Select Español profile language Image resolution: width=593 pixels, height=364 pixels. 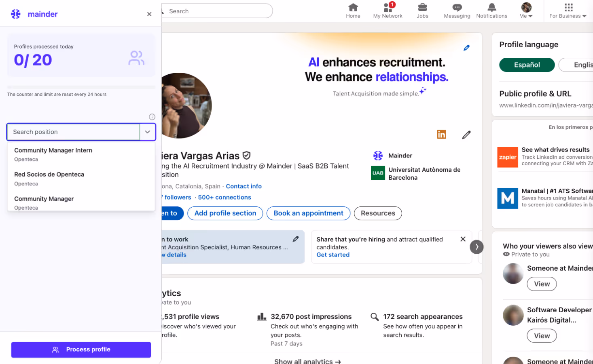tap(527, 65)
